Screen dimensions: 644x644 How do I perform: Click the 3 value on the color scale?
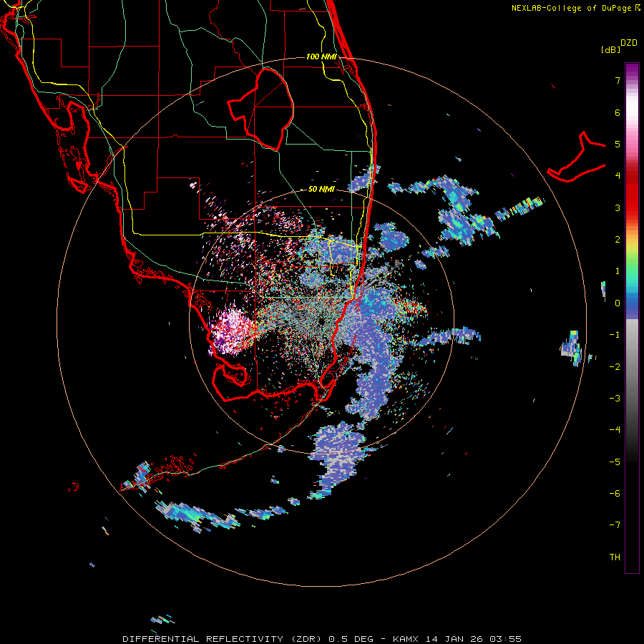pyautogui.click(x=618, y=208)
